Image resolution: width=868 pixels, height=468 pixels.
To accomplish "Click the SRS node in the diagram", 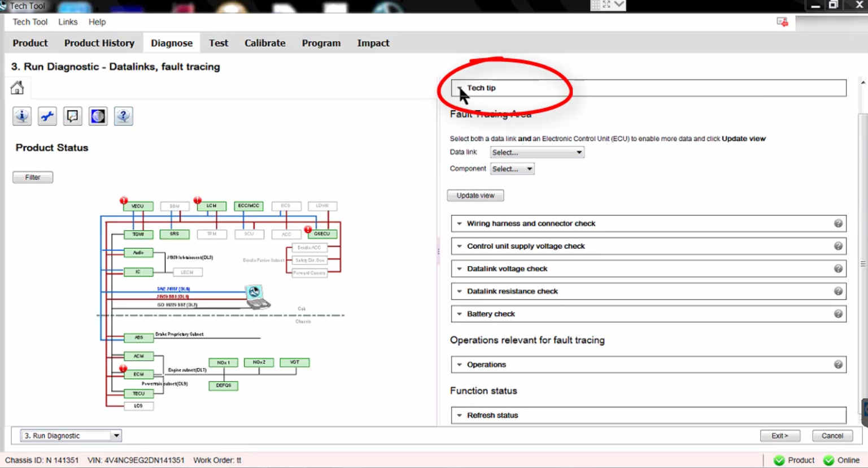I will 175,234.
